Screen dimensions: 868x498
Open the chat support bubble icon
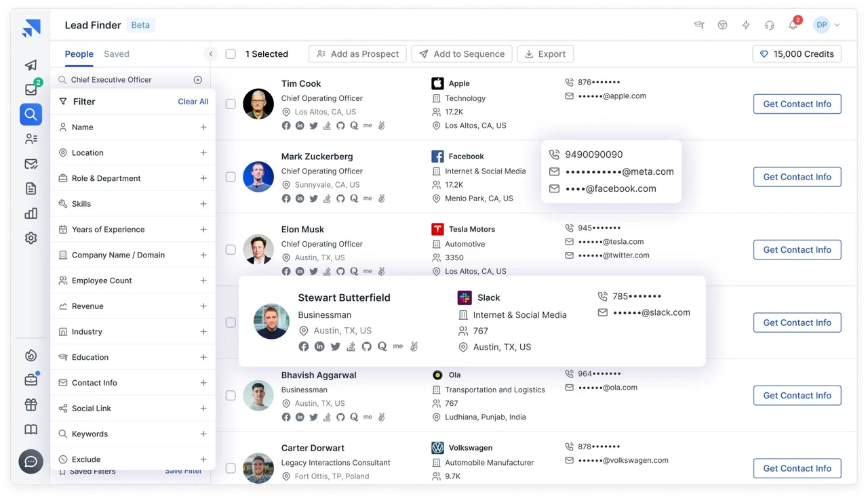point(31,461)
